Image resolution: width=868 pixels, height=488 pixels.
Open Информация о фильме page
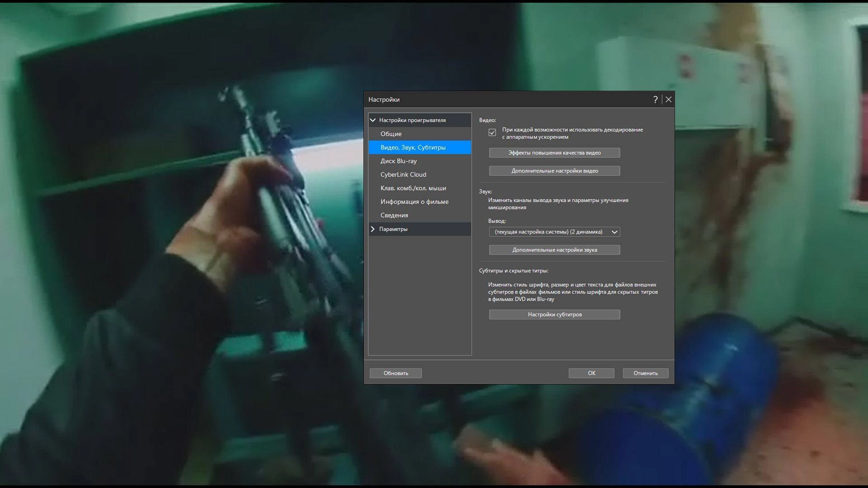point(420,202)
